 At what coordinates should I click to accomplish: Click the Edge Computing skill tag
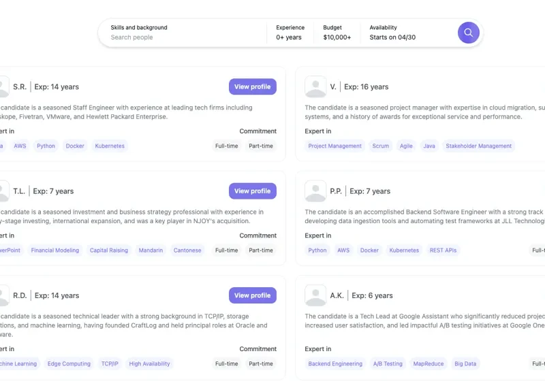point(69,364)
